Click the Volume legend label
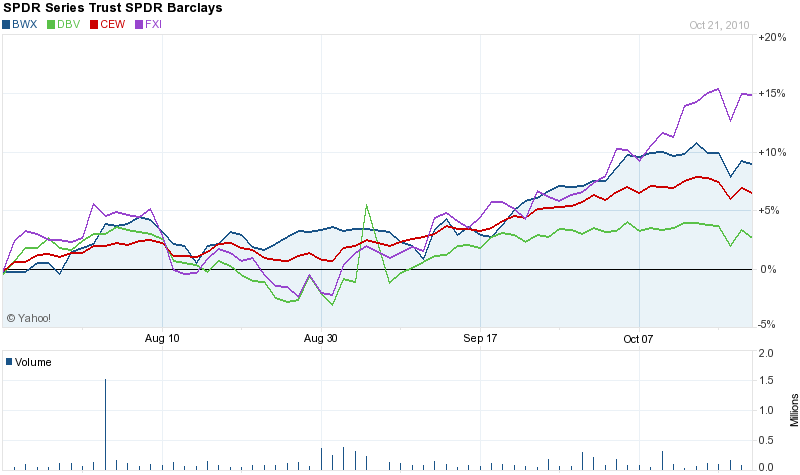 click(x=33, y=362)
